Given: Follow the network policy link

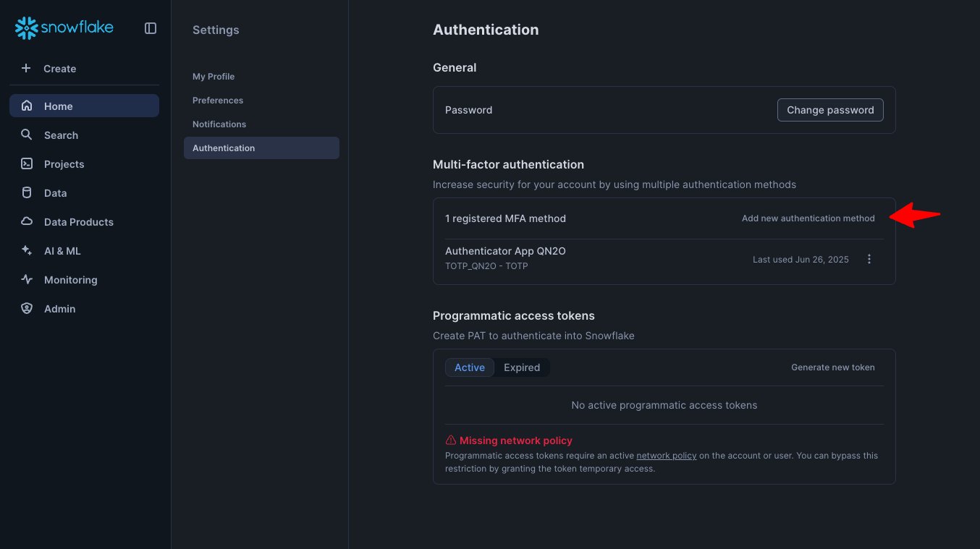Looking at the screenshot, I should coord(667,456).
